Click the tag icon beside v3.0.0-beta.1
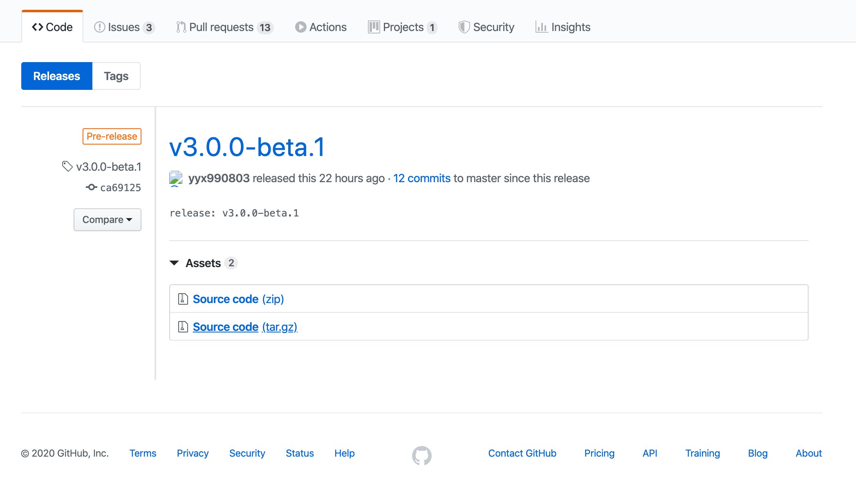 click(67, 166)
